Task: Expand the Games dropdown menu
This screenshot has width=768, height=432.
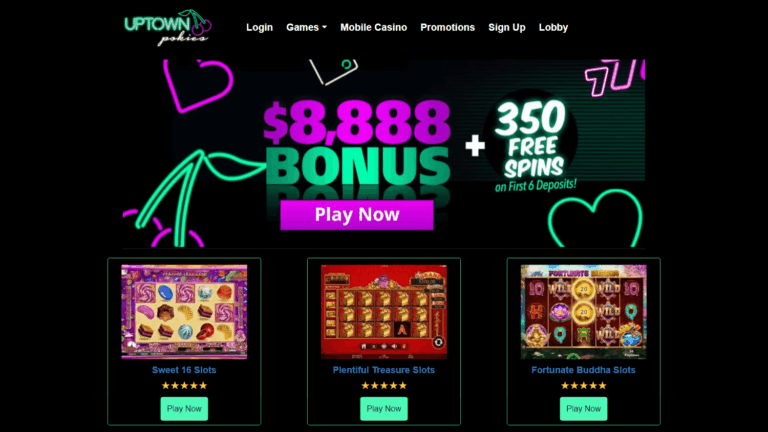Action: [x=306, y=27]
